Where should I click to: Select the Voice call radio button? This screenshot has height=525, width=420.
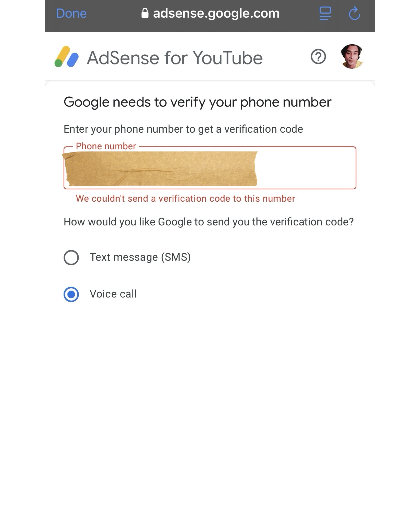point(71,294)
